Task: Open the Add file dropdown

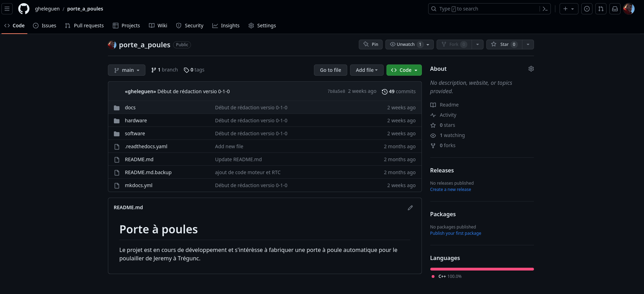Action: pos(367,70)
